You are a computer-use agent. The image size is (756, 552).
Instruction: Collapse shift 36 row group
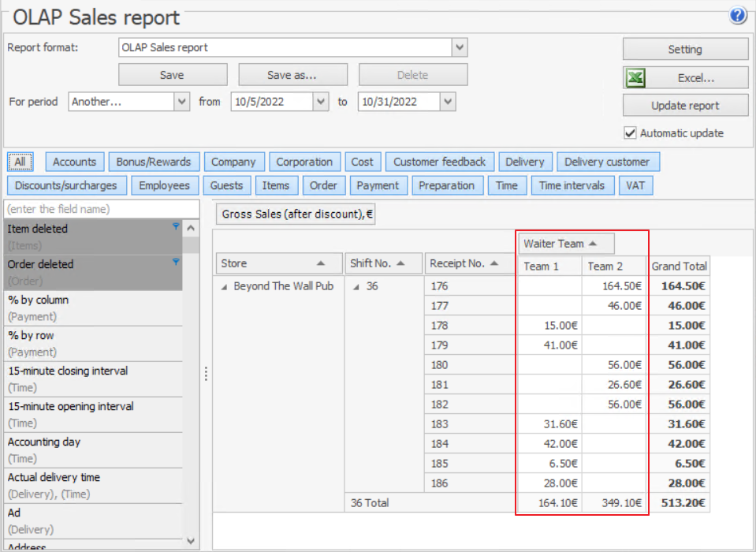point(356,287)
